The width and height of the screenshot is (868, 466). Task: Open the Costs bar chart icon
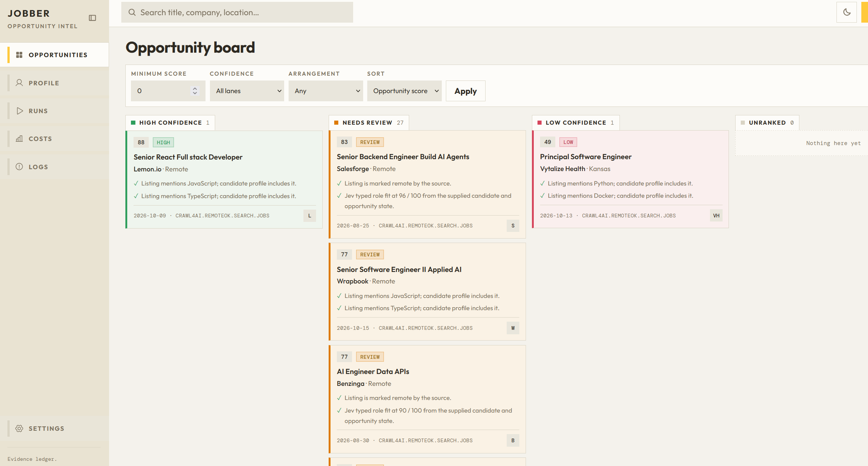pos(19,139)
